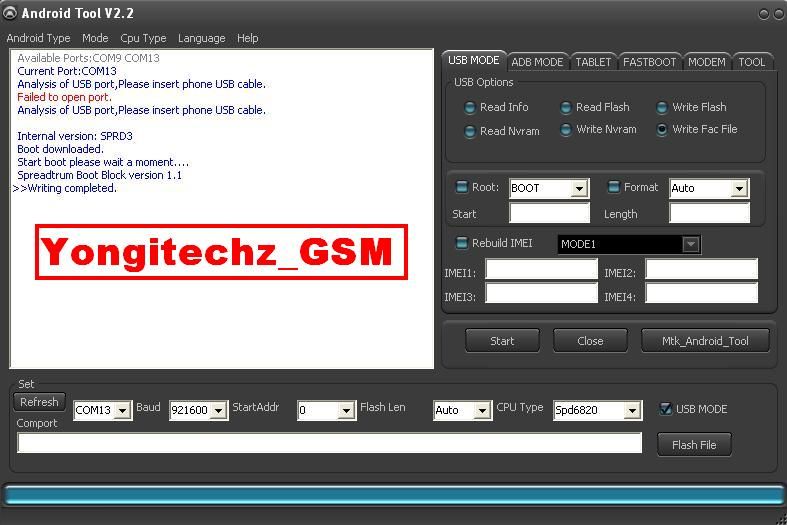Open the FASTBOOT tab
This screenshot has width=787, height=525.
pyautogui.click(x=649, y=62)
